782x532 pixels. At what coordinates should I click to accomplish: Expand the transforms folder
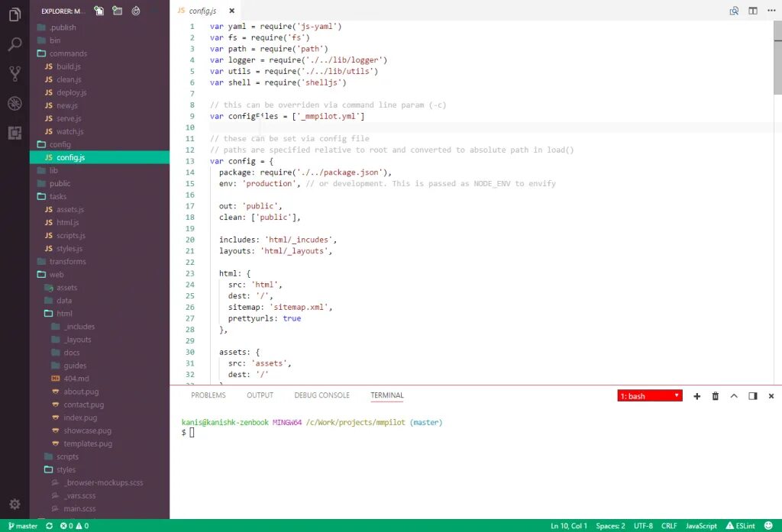(x=99, y=261)
